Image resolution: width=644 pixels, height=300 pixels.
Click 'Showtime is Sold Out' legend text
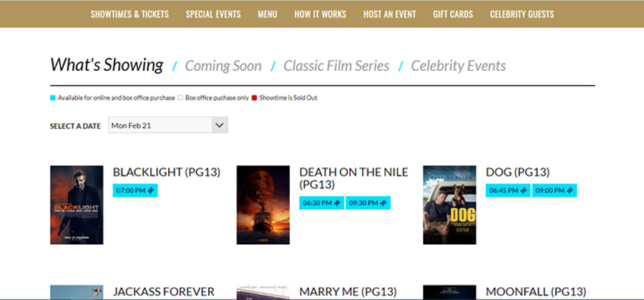[288, 98]
